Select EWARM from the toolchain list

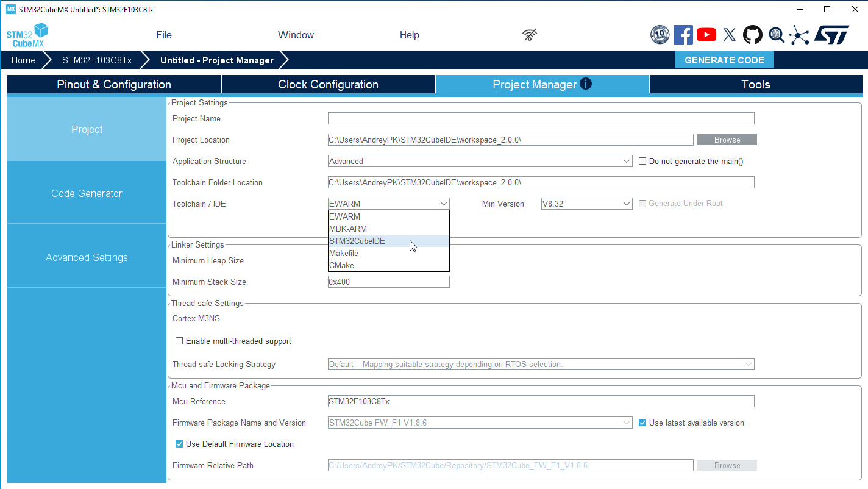click(x=388, y=216)
